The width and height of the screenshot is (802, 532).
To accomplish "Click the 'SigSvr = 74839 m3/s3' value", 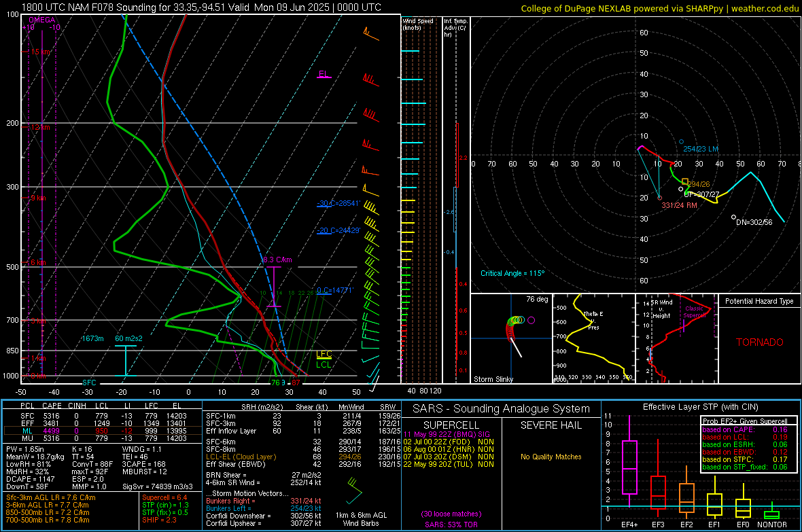I will 158,486.
